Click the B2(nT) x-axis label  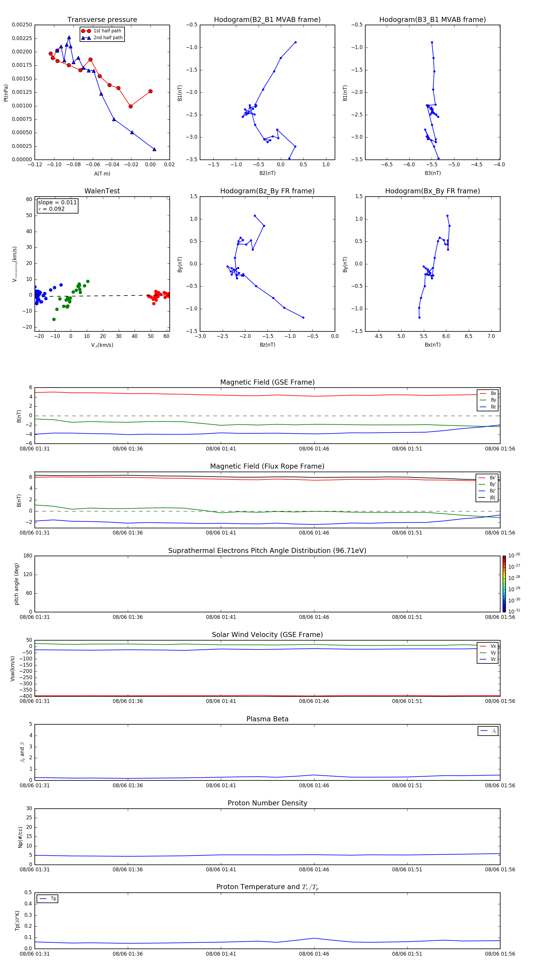pyautogui.click(x=267, y=173)
